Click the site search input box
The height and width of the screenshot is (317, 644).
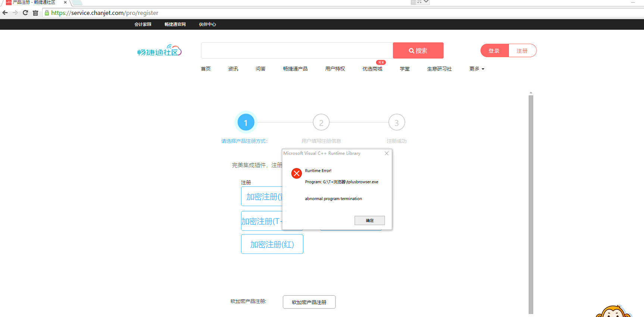tap(297, 50)
